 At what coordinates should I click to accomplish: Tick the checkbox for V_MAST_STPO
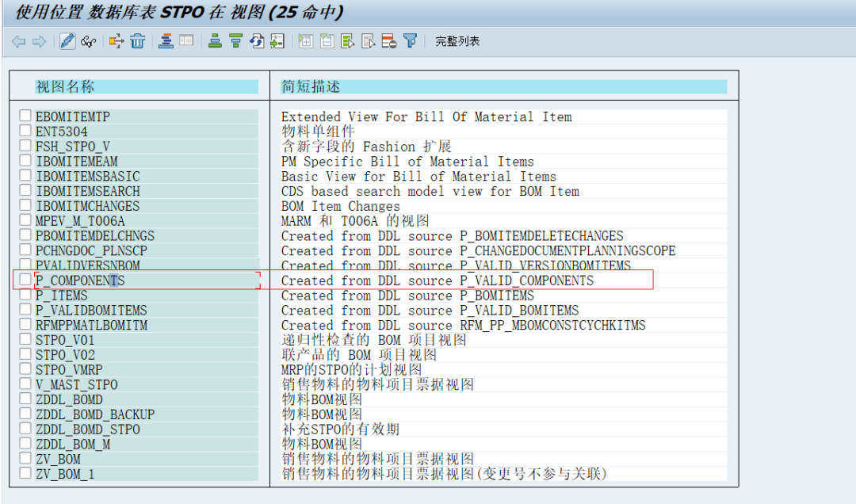click(25, 384)
